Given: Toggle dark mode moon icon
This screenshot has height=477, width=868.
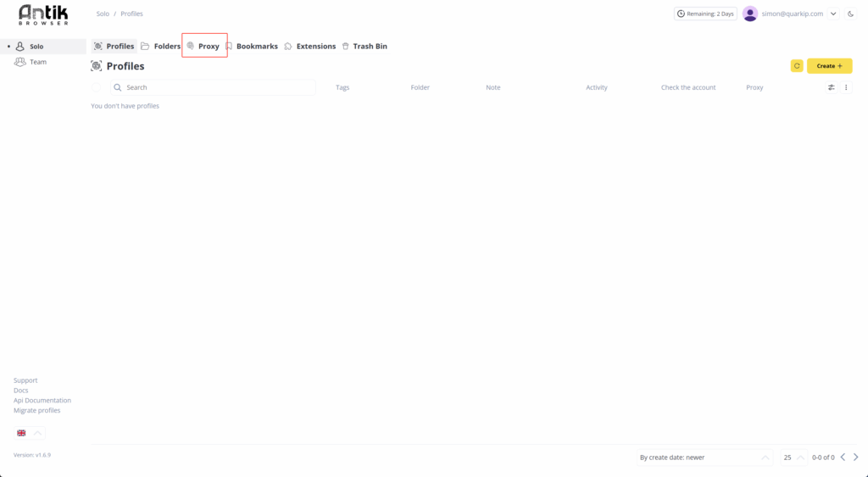Looking at the screenshot, I should (851, 14).
